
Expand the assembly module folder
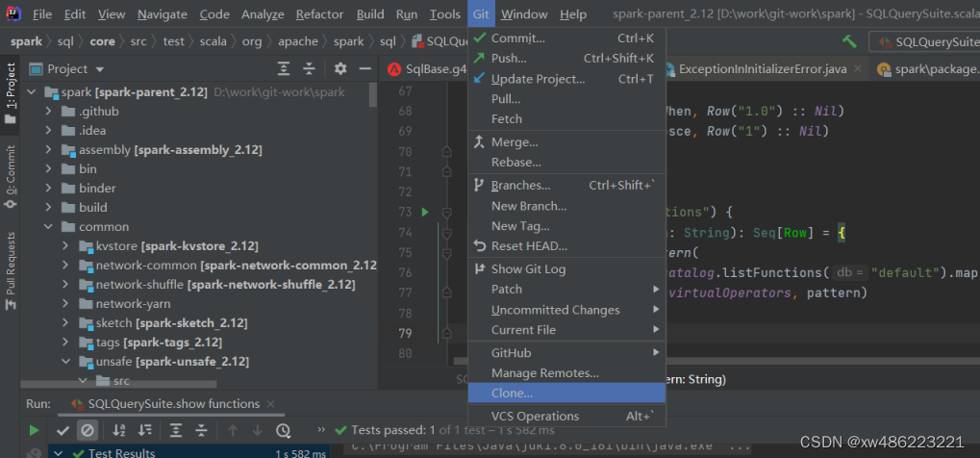(x=50, y=150)
